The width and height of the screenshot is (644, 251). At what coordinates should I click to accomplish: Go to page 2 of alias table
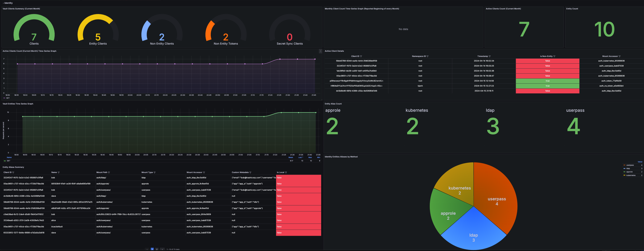pos(157,249)
